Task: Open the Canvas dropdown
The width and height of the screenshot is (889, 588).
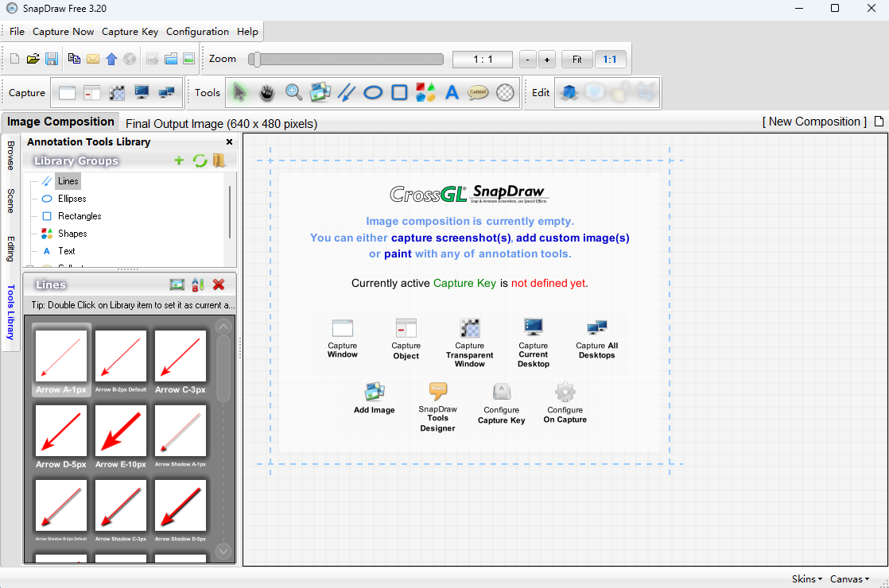Action: [x=849, y=579]
